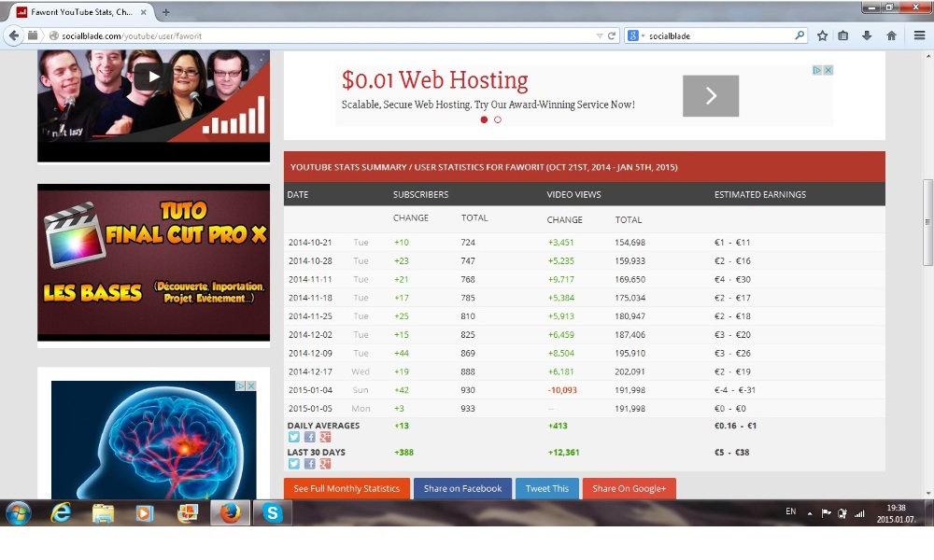The height and width of the screenshot is (560, 934).
Task: Close the Web Hosting ad with X
Action: [x=828, y=70]
